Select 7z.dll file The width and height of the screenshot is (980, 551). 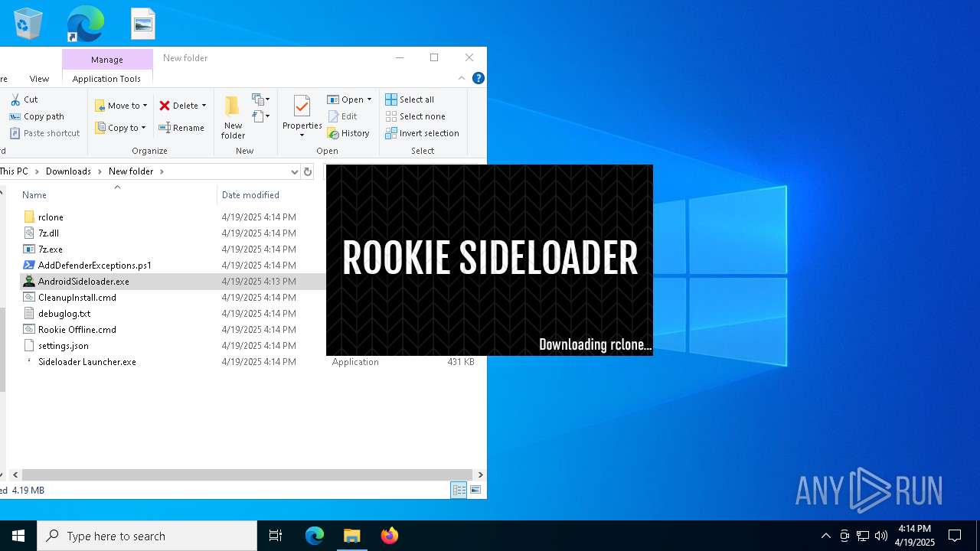48,233
